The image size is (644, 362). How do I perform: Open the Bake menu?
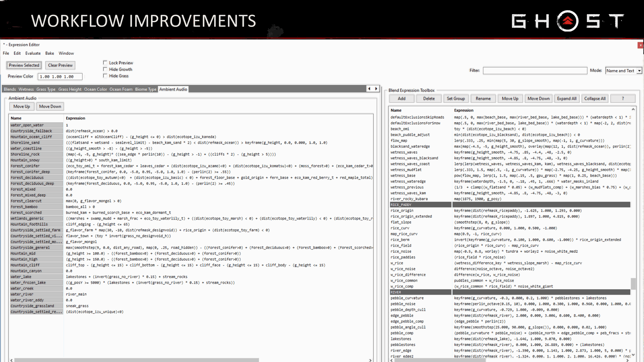(x=50, y=53)
